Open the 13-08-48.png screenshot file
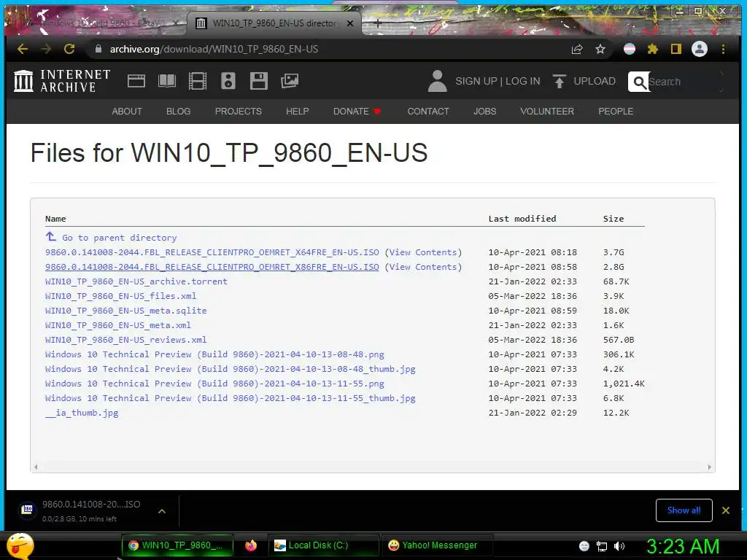Viewport: 747px width, 560px height. point(214,354)
